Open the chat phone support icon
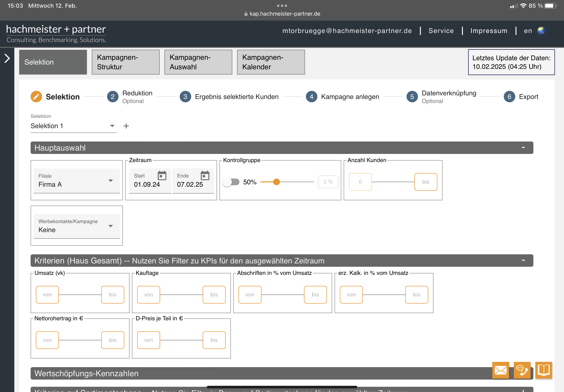Image resolution: width=564 pixels, height=392 pixels. pyautogui.click(x=522, y=370)
